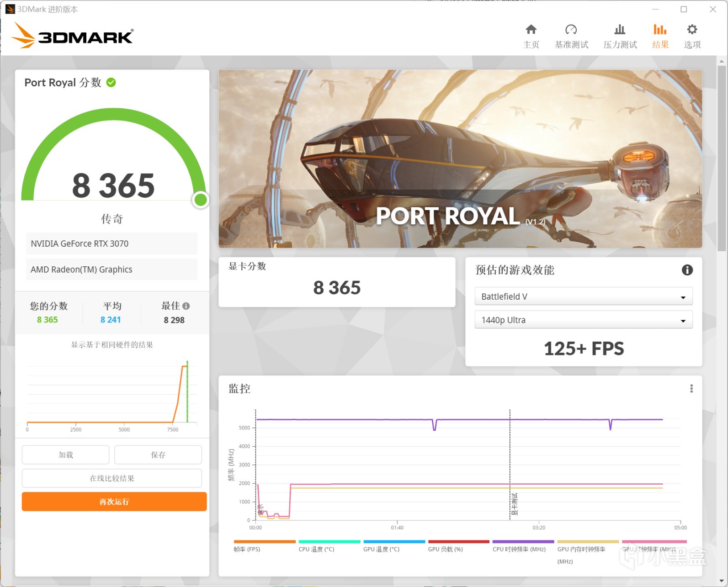Viewport: 728px width, 587px height.
Task: Click the green indicator dot on the score gauge
Action: pos(201,200)
